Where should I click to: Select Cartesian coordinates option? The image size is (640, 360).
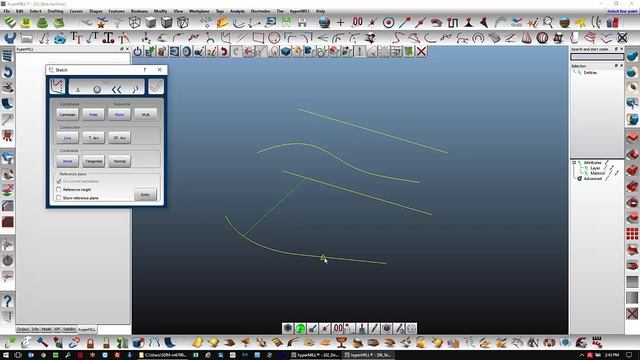click(x=67, y=115)
